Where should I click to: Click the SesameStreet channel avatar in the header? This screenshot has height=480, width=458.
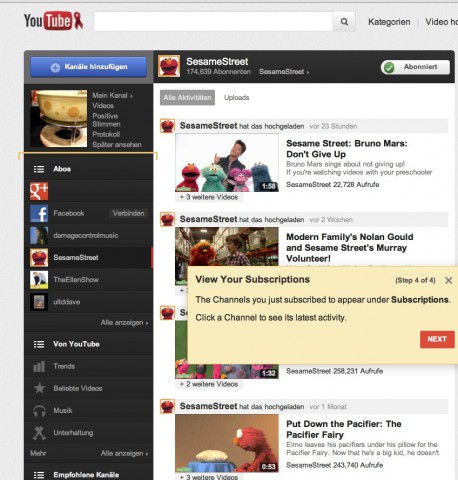[x=169, y=66]
